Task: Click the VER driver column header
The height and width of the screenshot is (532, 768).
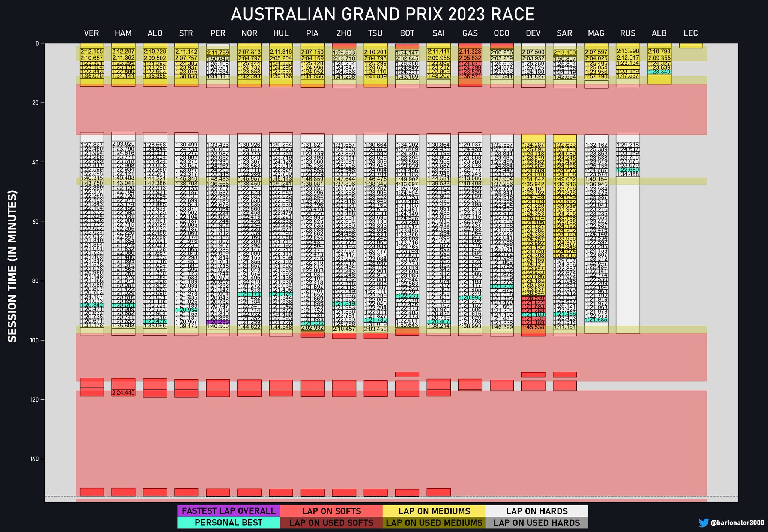Action: pos(91,33)
